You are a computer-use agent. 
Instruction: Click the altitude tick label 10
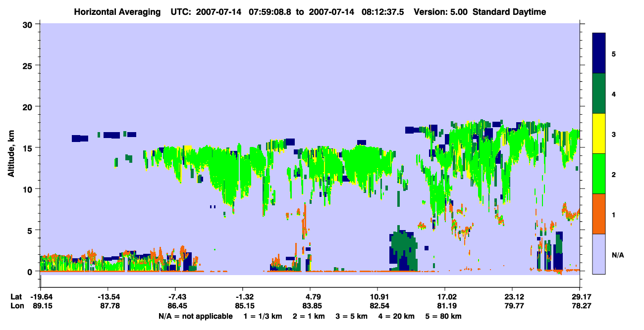tap(29, 189)
